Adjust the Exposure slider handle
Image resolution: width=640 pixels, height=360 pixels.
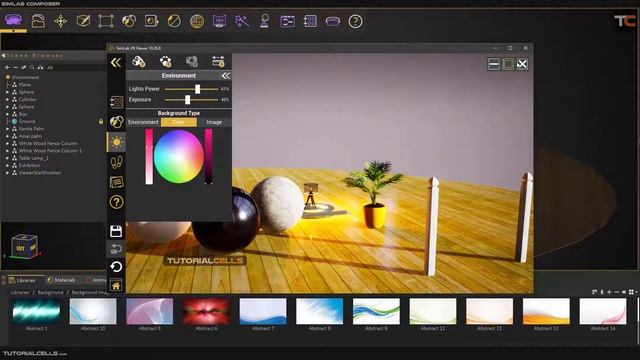(187, 99)
